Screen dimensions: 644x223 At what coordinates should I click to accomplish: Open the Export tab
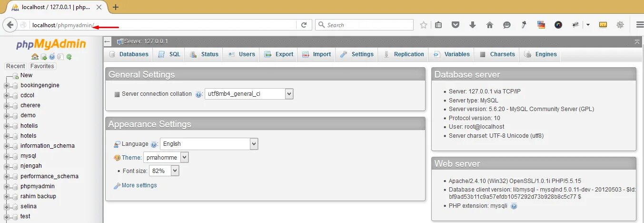[x=279, y=54]
